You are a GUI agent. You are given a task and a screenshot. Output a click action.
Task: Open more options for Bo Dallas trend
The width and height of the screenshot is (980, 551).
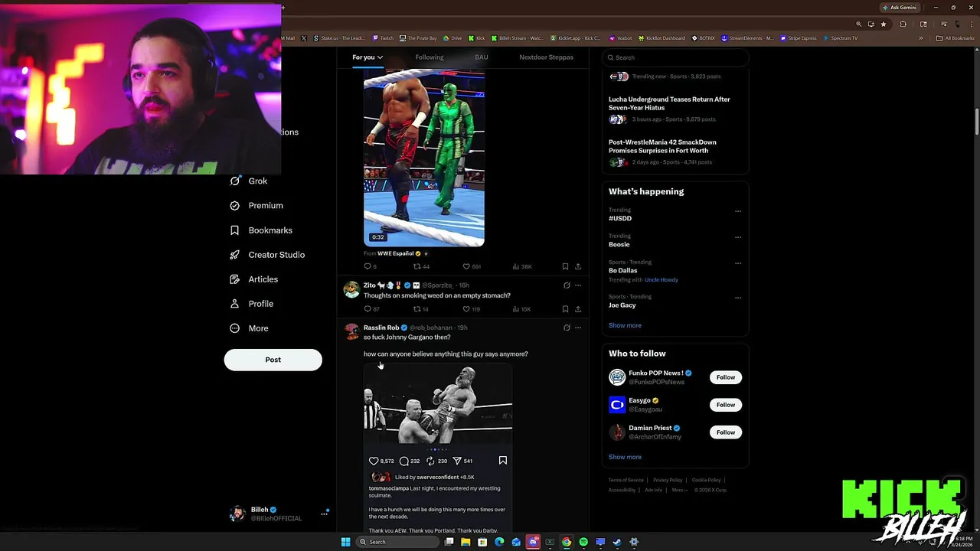(x=738, y=263)
